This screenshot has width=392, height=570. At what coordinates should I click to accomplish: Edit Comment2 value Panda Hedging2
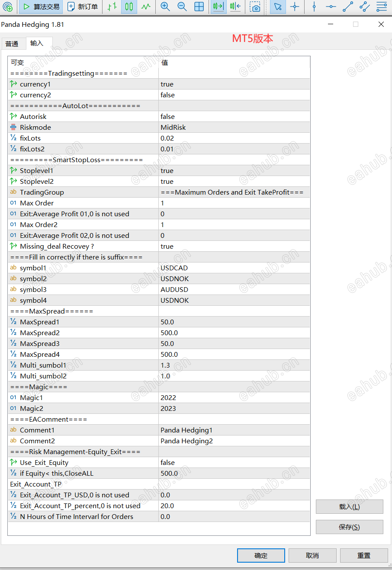coord(234,441)
